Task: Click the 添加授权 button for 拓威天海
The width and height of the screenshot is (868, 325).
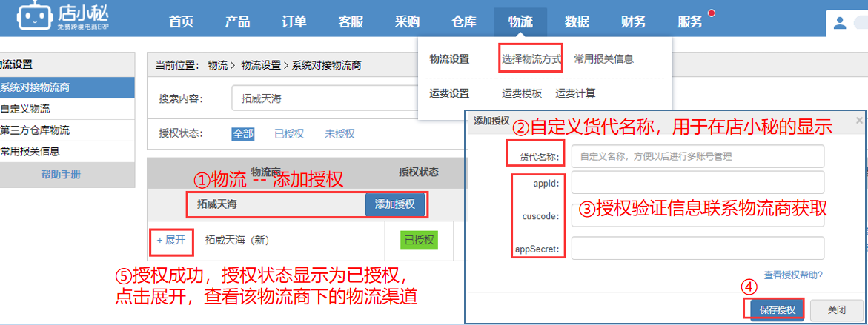Action: 394,204
